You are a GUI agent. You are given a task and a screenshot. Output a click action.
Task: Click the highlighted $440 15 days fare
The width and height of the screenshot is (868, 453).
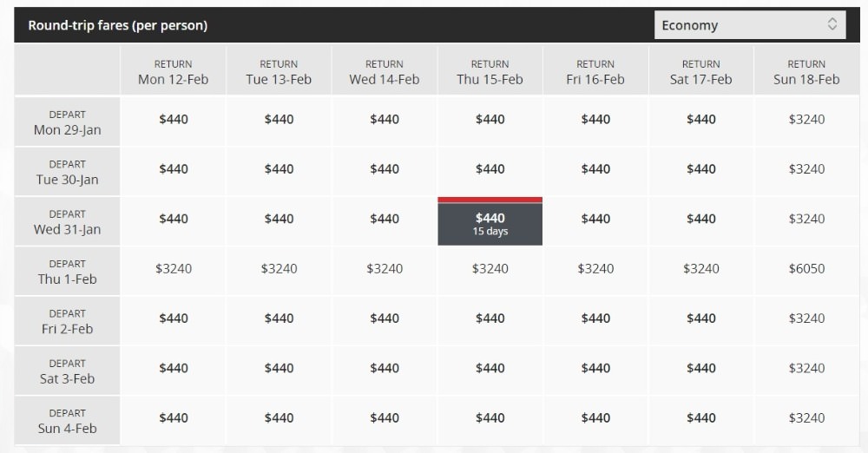point(490,224)
